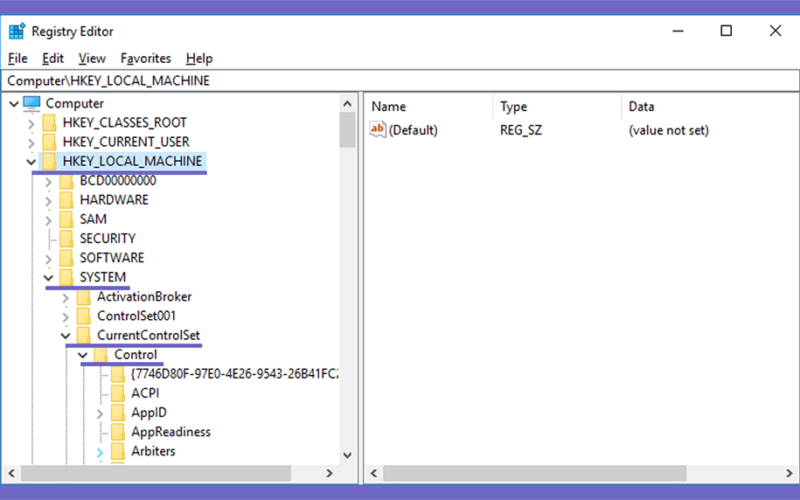
Task: Click the BCD00000000 folder icon
Action: (66, 181)
